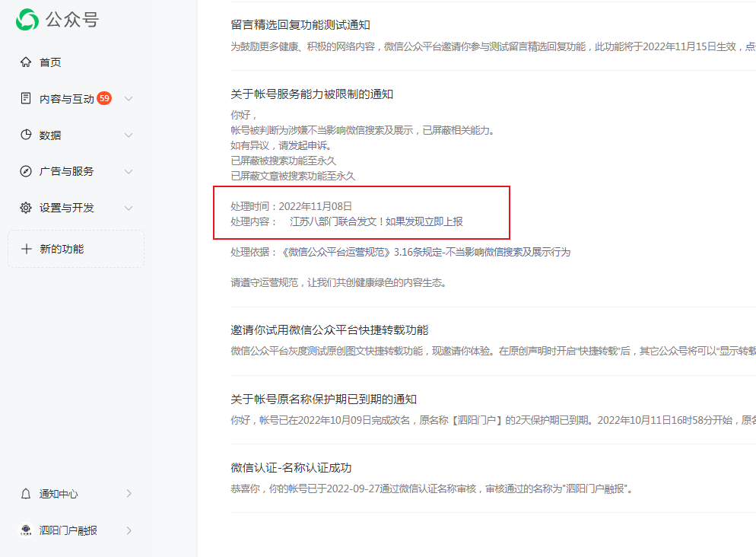Open the 通知中心 arrow
This screenshot has height=557, width=756.
tap(129, 493)
